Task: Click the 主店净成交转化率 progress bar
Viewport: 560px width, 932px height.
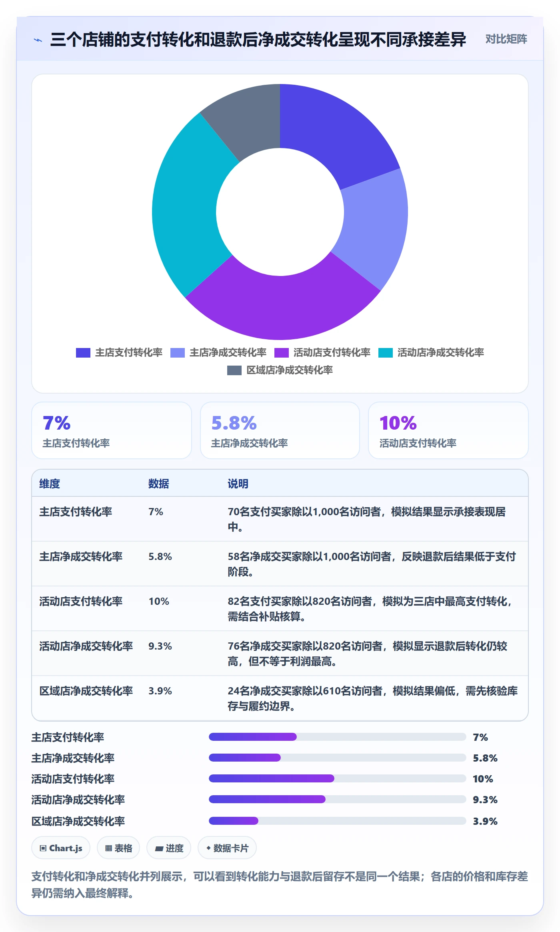Action: point(338,758)
